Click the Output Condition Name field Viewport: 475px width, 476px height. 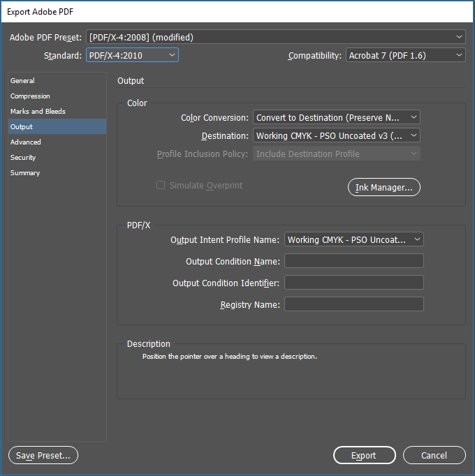click(353, 261)
